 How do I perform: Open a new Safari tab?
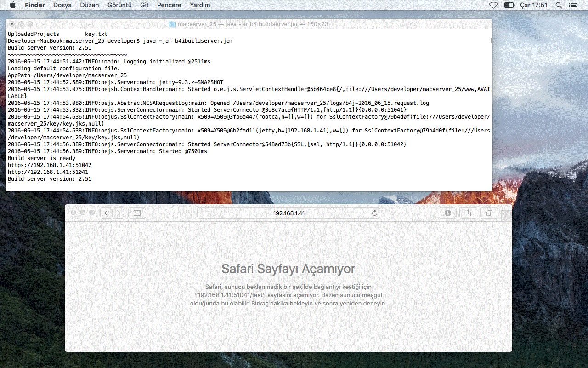507,216
